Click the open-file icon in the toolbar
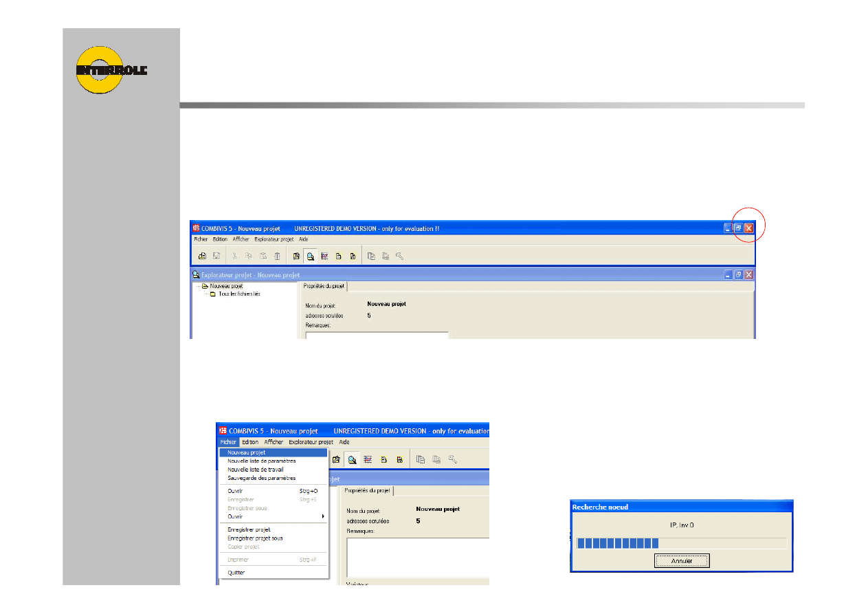This screenshot has width=868, height=614. click(x=203, y=256)
